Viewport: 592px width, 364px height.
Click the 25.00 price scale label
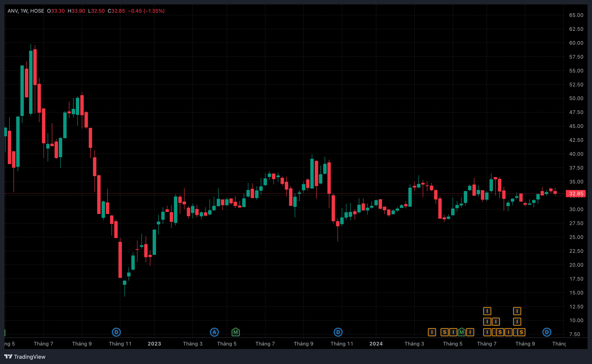click(x=576, y=237)
